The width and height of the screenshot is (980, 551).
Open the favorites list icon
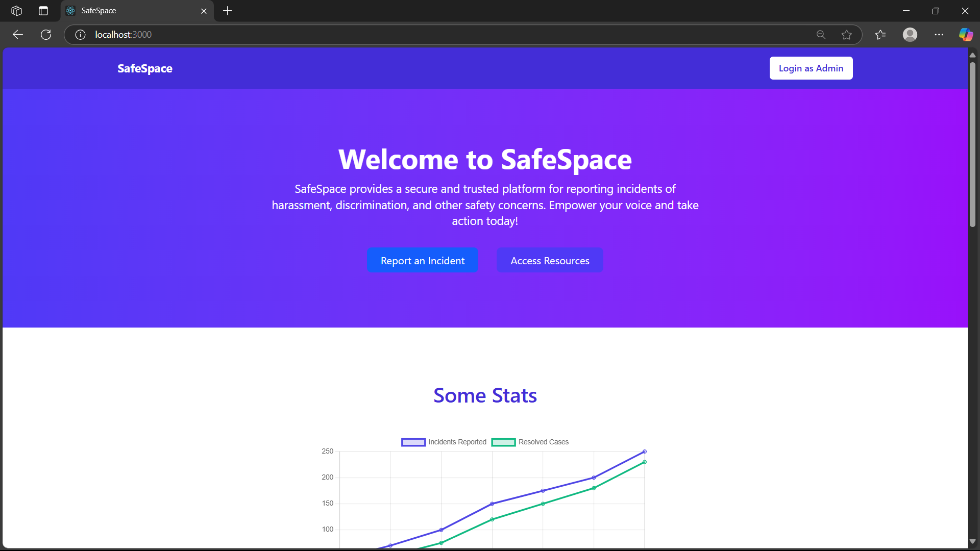click(880, 35)
